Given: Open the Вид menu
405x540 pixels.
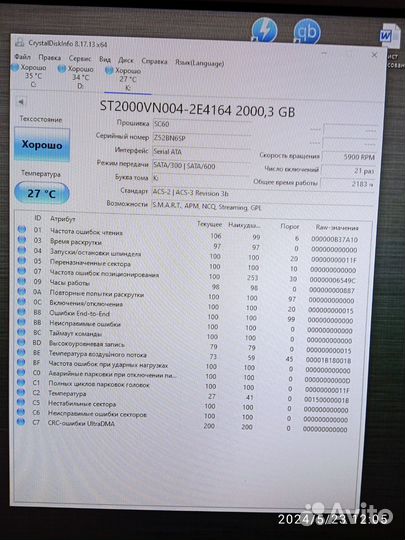Looking at the screenshot, I should [x=105, y=59].
